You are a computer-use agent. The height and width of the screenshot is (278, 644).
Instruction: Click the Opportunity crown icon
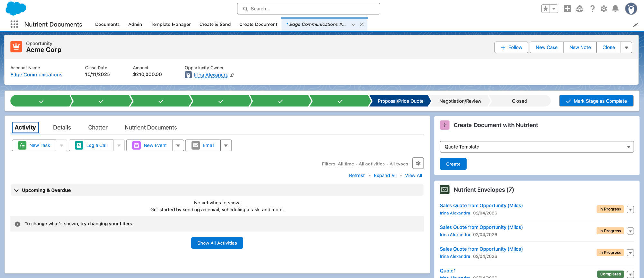[16, 46]
